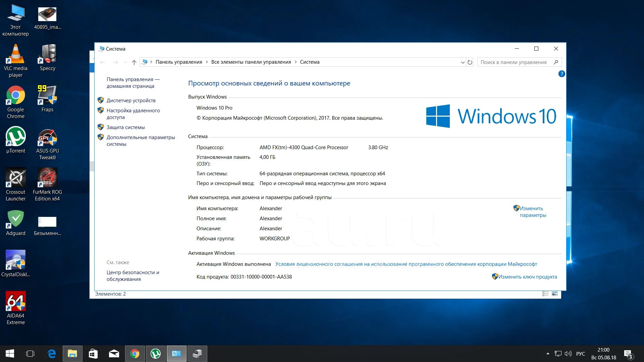Open the Windows Start menu
This screenshot has width=644, height=362.
coord(10,354)
